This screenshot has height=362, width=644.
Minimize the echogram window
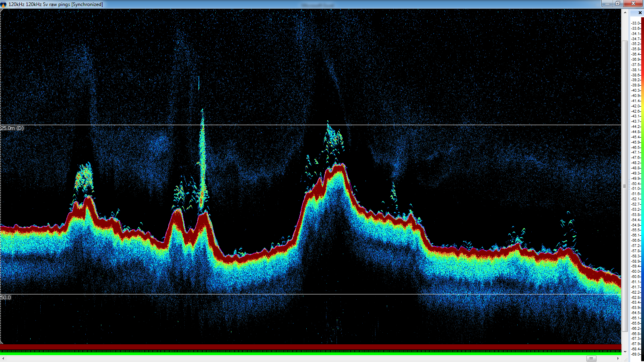pyautogui.click(x=607, y=4)
